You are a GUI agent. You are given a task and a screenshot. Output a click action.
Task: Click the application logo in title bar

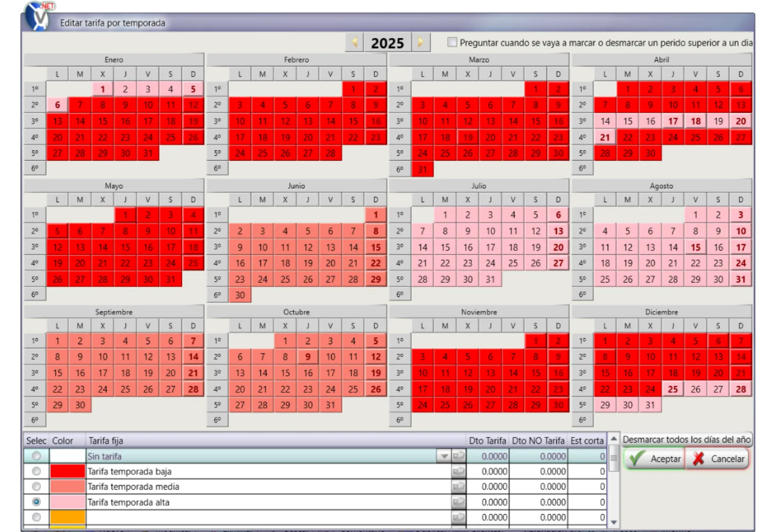38,16
